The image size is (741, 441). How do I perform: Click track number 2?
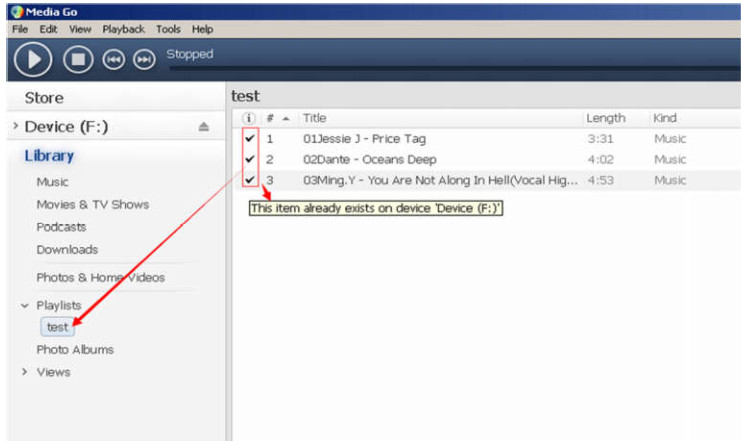pyautogui.click(x=270, y=159)
